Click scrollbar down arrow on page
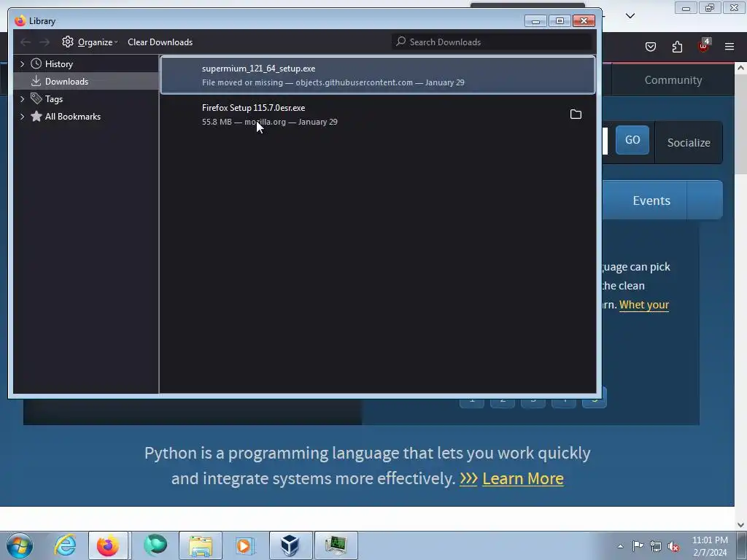The width and height of the screenshot is (747, 560). coord(740,524)
